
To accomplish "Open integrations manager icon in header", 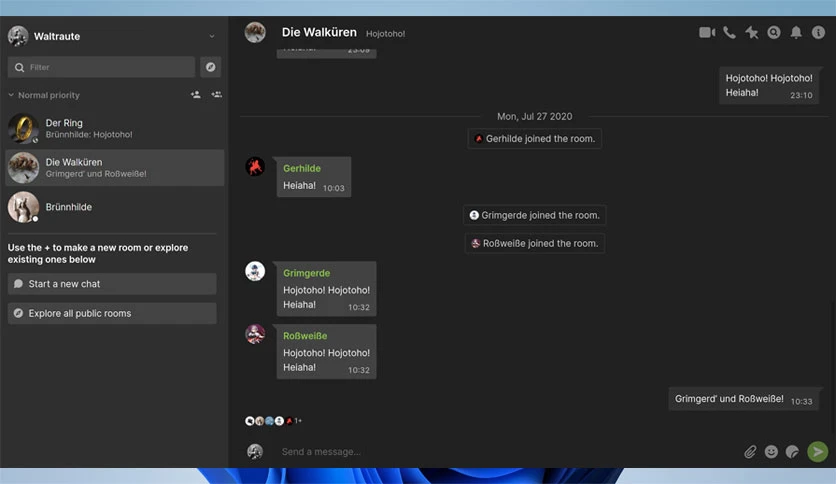I will (x=752, y=33).
